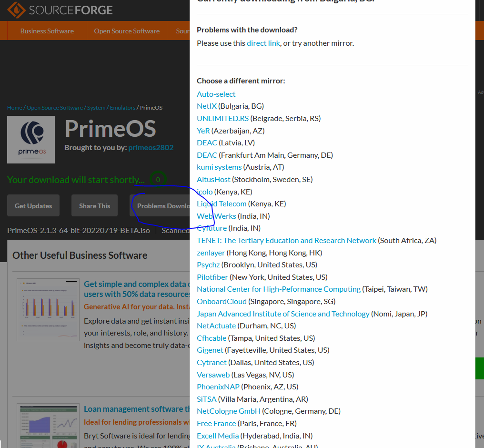
Task: Select the Cfhcable Tampa mirror
Action: click(212, 339)
